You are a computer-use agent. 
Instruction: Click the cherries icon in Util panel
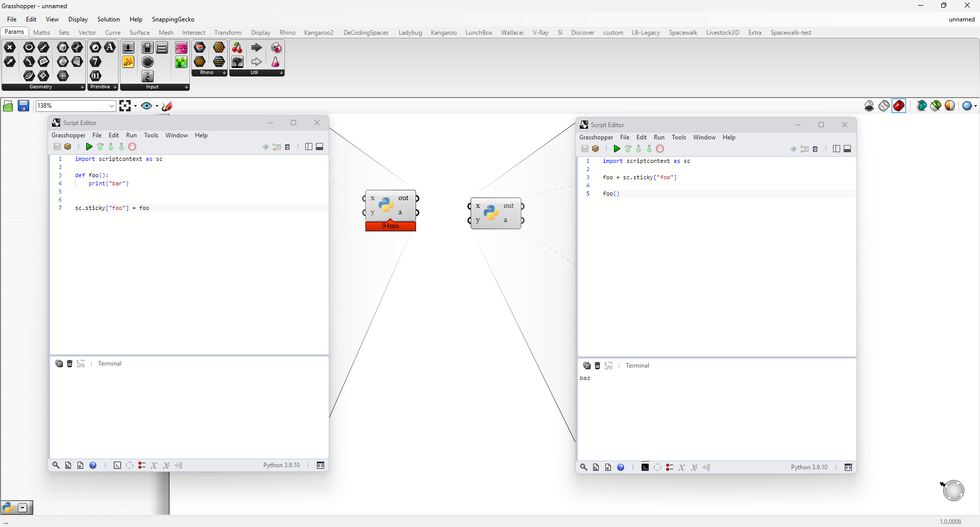(237, 47)
